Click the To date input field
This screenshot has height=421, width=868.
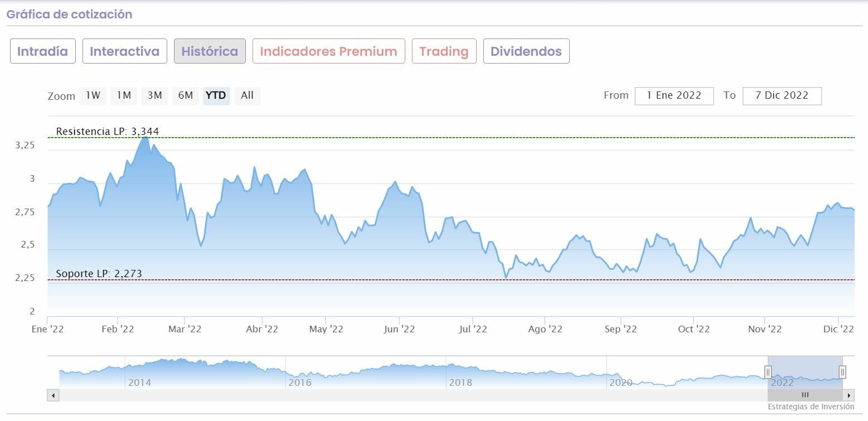(x=782, y=95)
